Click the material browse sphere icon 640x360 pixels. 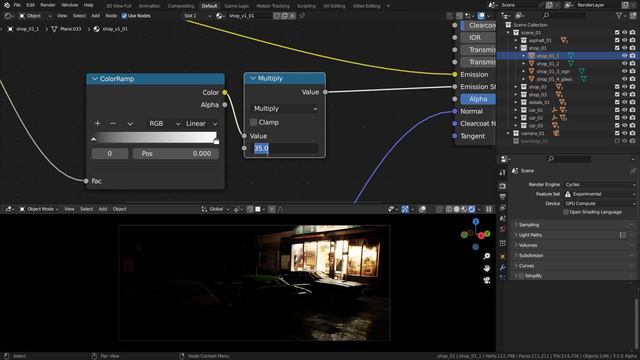tap(219, 16)
